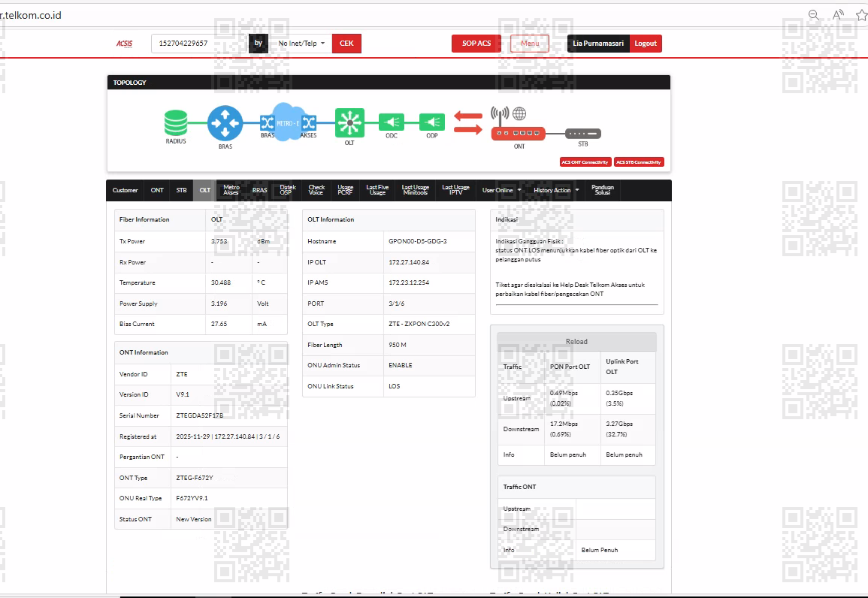Click the Hostname value GPON00-D5-GDG-3
868x598 pixels.
click(x=417, y=241)
